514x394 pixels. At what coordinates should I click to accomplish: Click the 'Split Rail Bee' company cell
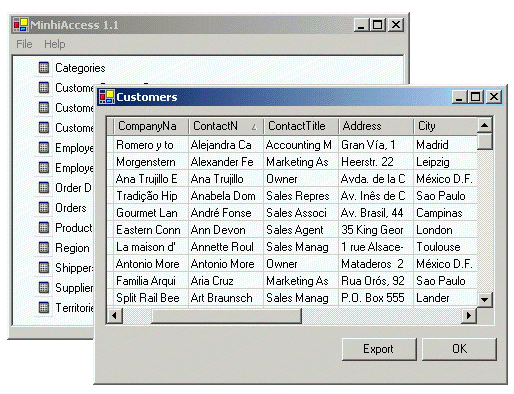(151, 298)
